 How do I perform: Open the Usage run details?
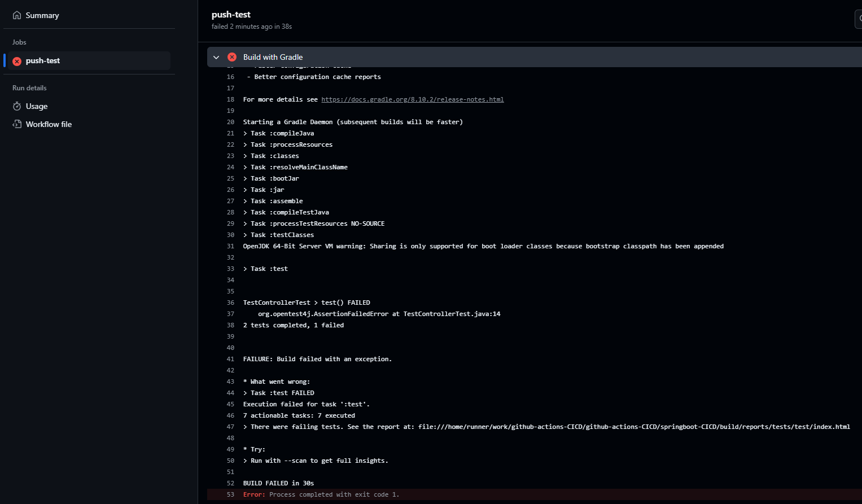37,106
